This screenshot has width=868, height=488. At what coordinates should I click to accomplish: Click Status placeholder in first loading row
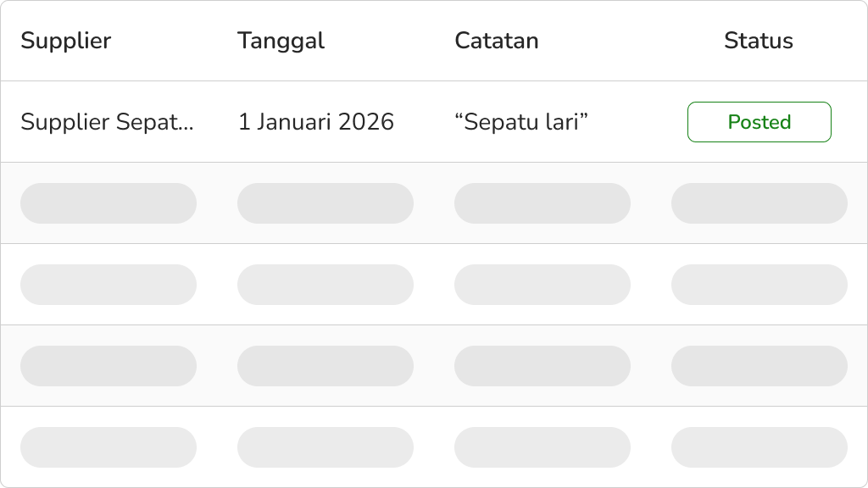[x=759, y=203]
